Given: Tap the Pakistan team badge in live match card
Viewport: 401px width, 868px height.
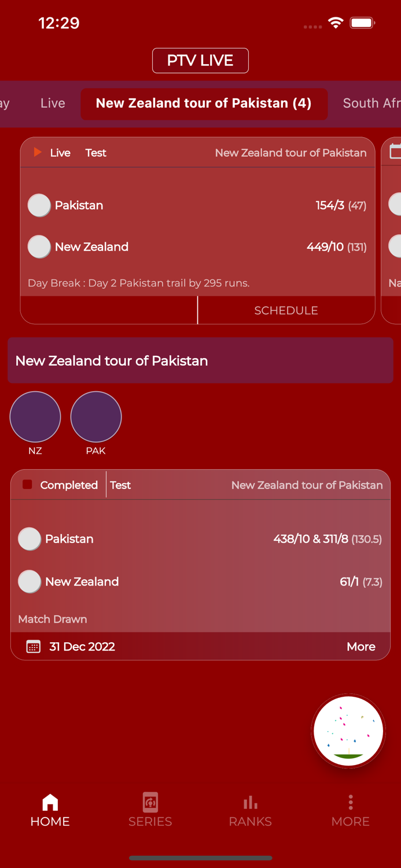Looking at the screenshot, I should click(39, 205).
